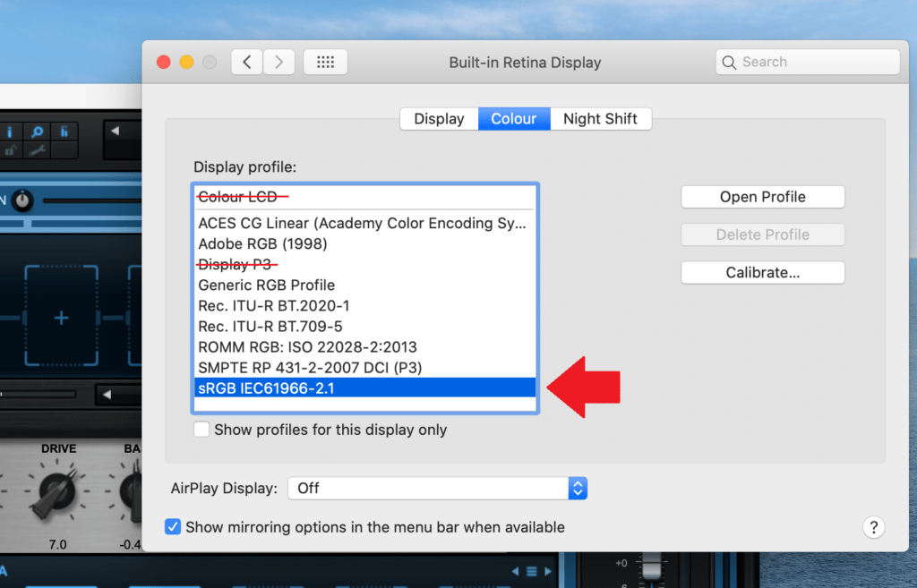Click the left arrow in lower plugin preset box
Screen dimensions: 917x588
tap(107, 395)
